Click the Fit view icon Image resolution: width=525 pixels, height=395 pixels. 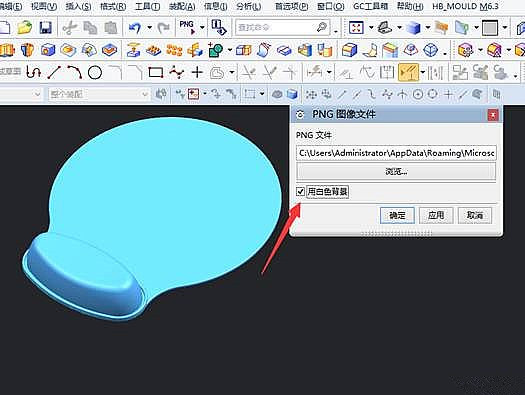click(x=356, y=27)
